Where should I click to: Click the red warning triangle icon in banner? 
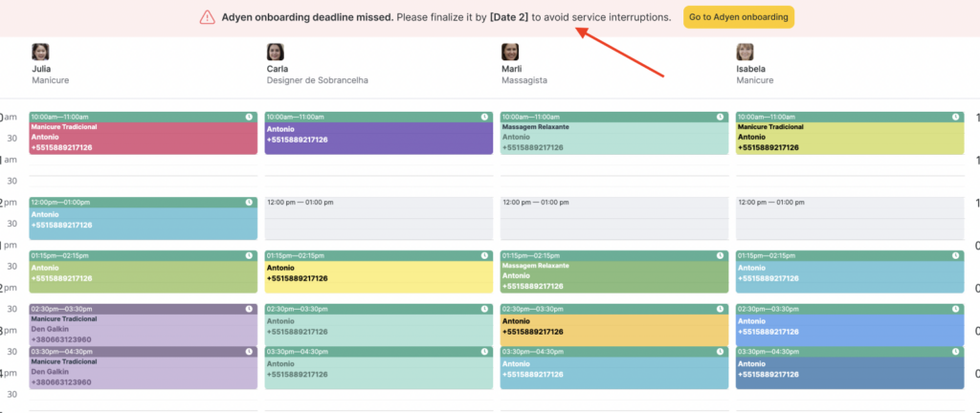[x=207, y=17]
